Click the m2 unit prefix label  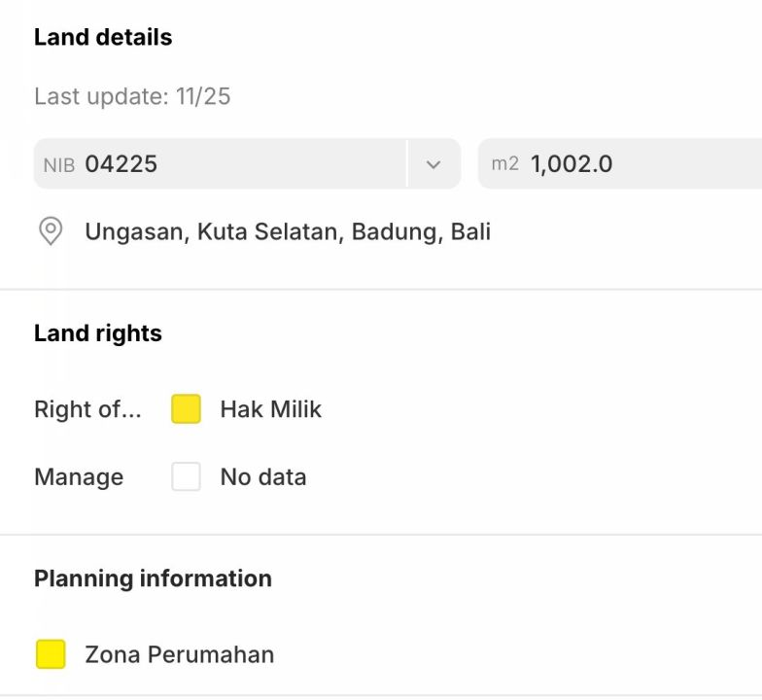coord(504,164)
